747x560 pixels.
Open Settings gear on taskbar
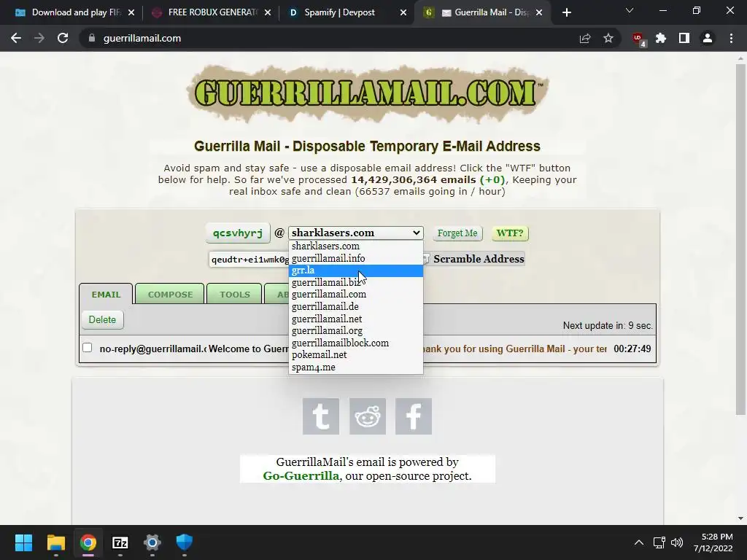tap(152, 542)
